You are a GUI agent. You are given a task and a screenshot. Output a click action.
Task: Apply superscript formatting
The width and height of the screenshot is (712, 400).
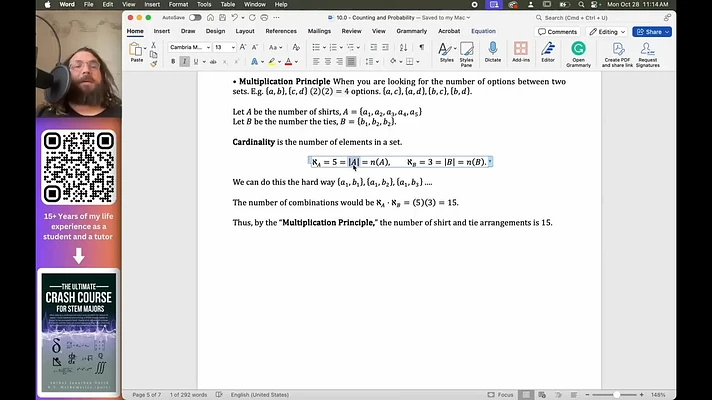pyautogui.click(x=236, y=62)
